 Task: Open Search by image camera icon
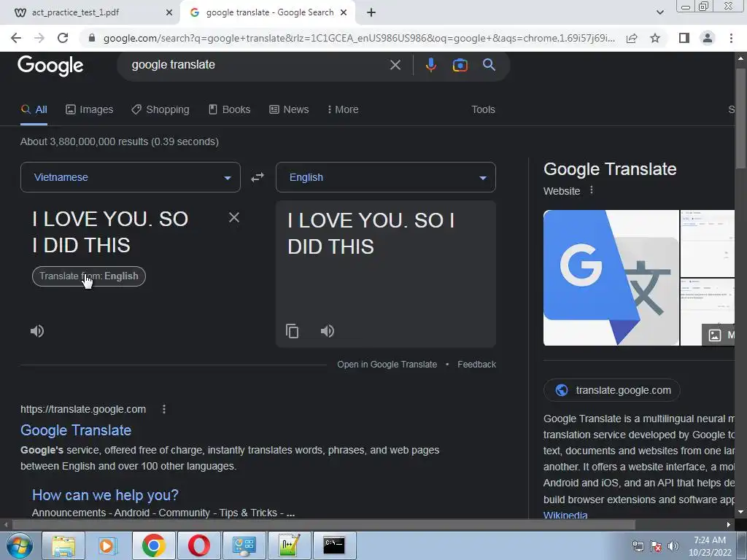(460, 65)
